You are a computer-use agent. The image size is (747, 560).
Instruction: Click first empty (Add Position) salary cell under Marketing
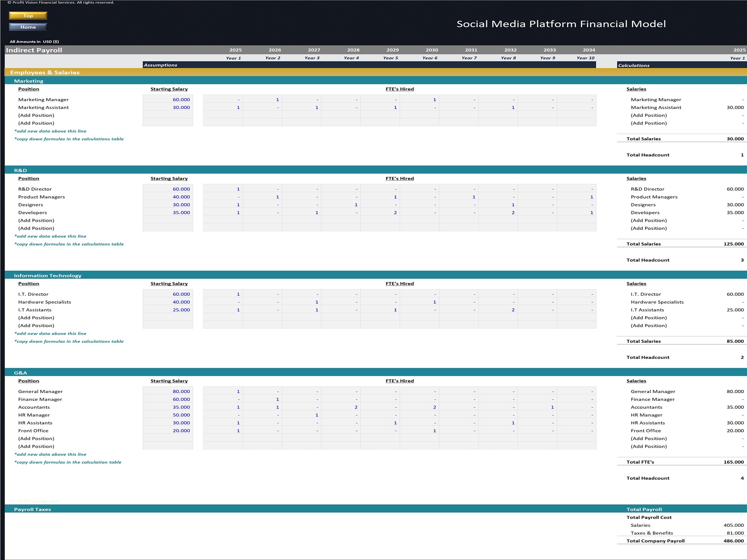click(168, 115)
